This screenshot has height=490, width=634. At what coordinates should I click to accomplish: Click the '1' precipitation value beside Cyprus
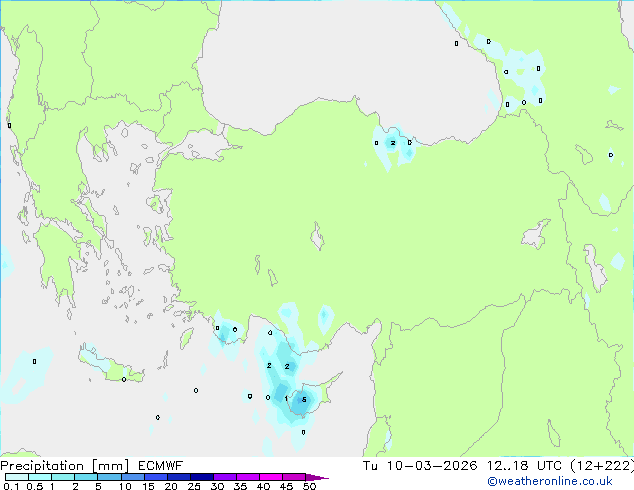286,399
